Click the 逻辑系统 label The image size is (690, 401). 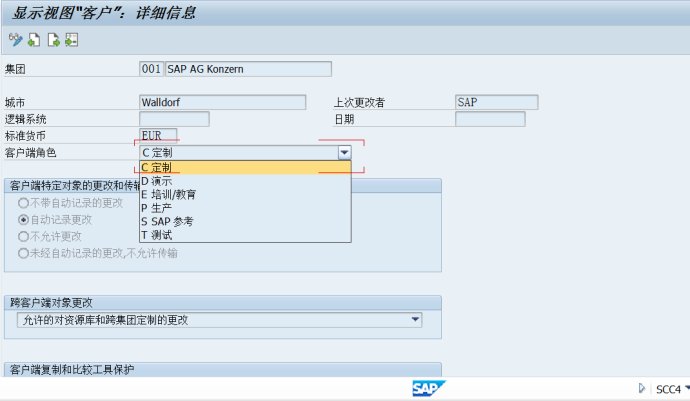pyautogui.click(x=26, y=119)
